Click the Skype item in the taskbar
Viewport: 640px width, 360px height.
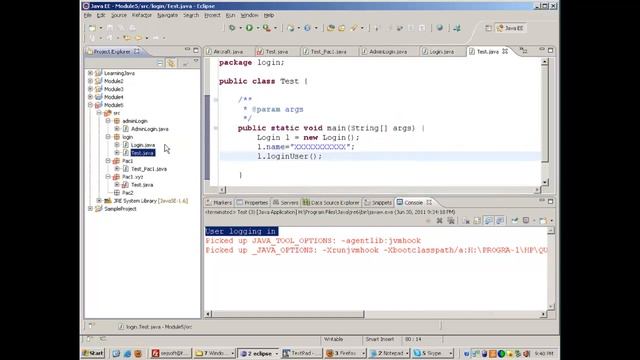pos(433,353)
